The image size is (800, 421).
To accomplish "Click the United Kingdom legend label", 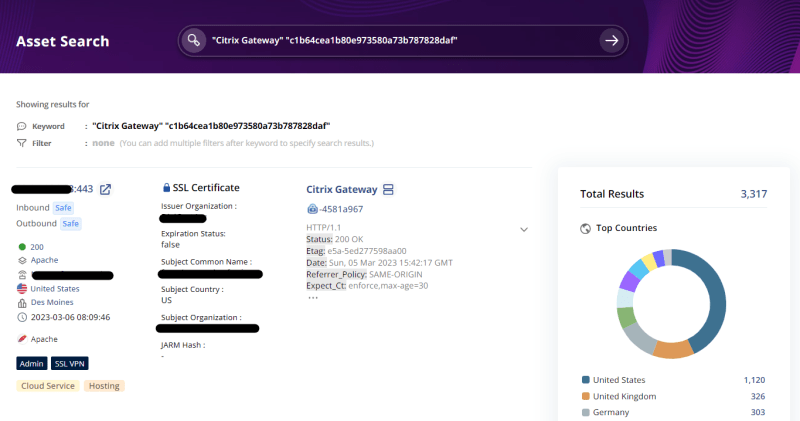I will click(x=624, y=396).
